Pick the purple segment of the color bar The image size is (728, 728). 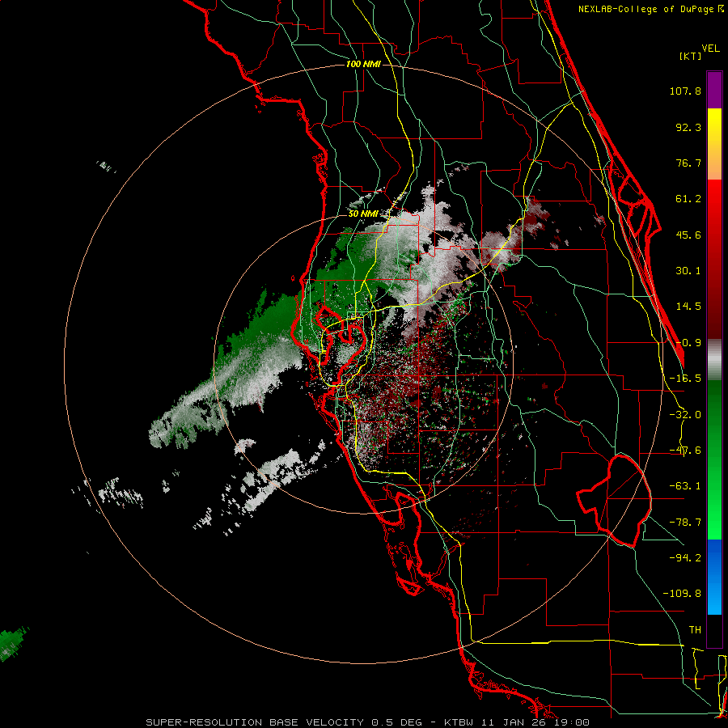tap(714, 90)
